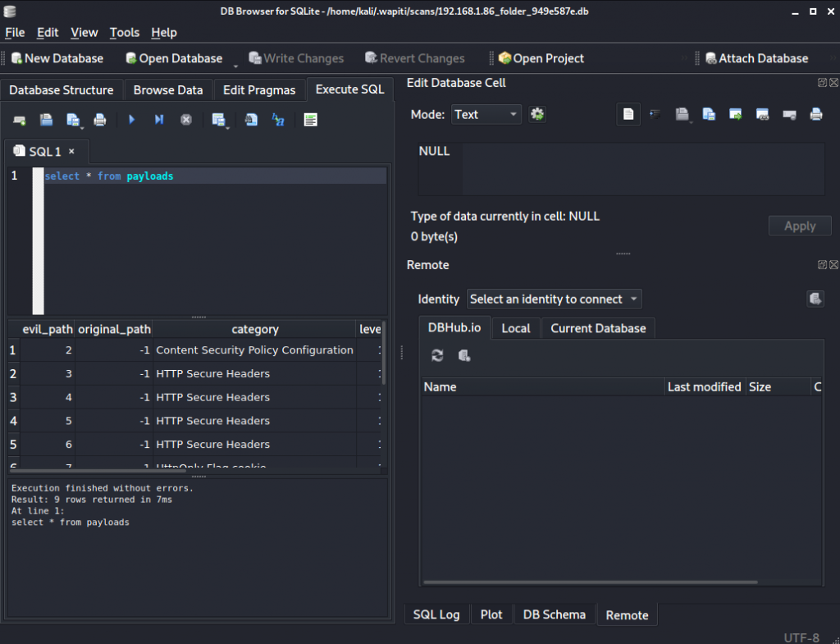This screenshot has width=840, height=644.
Task: Click the save SQL file icon
Action: point(72,120)
